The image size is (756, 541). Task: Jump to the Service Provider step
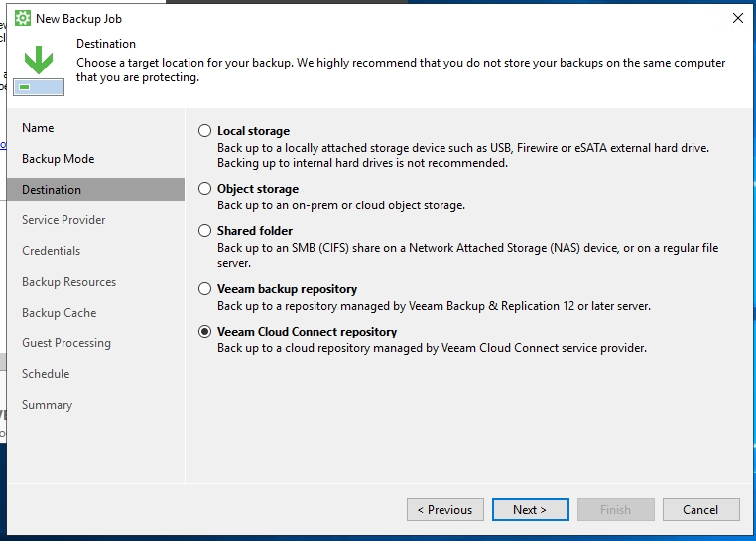coord(63,220)
